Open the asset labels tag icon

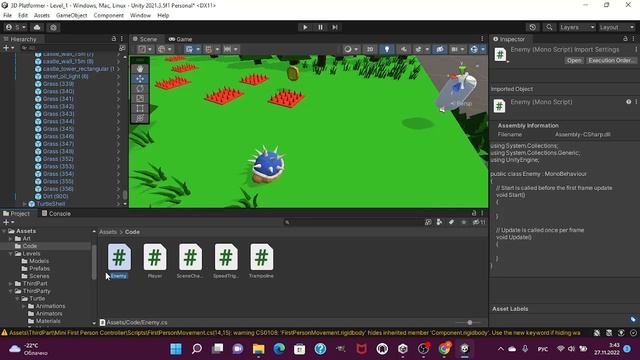tap(633, 319)
